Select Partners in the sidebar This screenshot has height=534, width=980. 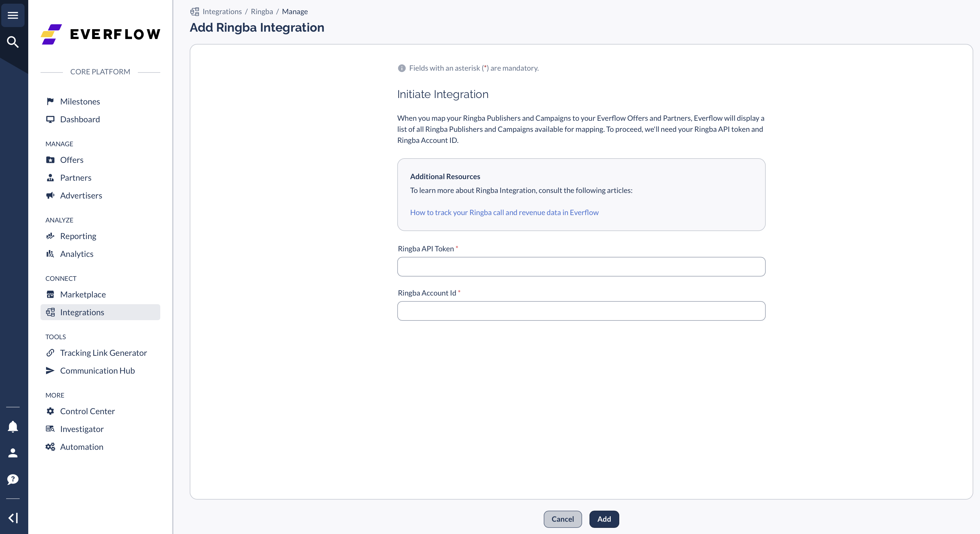[x=76, y=178]
